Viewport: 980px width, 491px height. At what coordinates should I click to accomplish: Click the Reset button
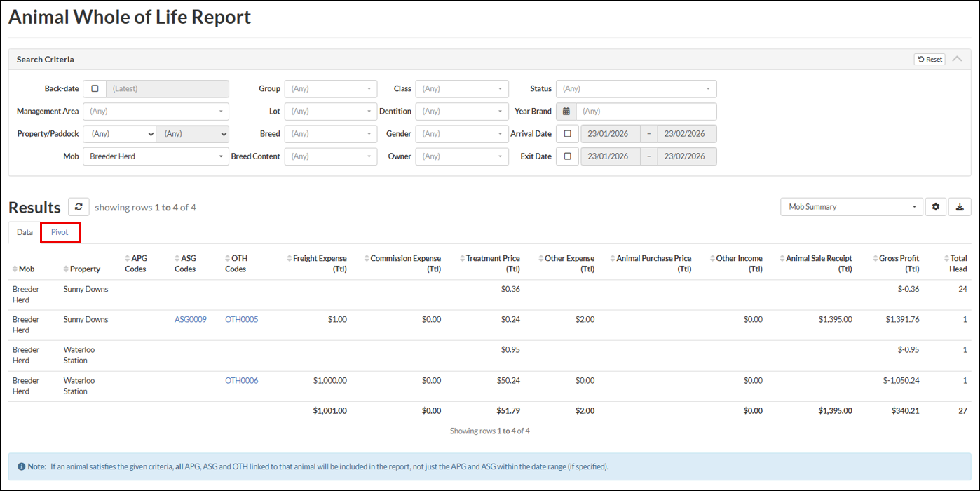tap(930, 60)
